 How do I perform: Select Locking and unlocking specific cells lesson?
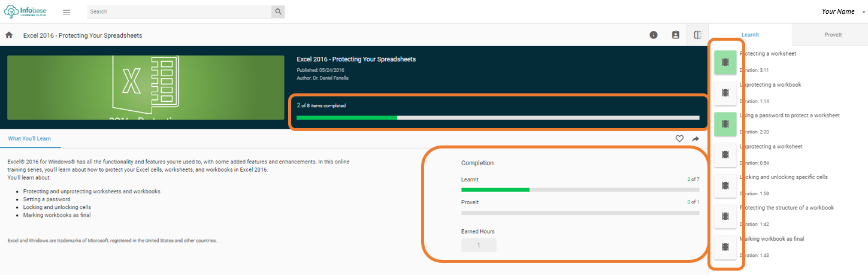coord(784,177)
